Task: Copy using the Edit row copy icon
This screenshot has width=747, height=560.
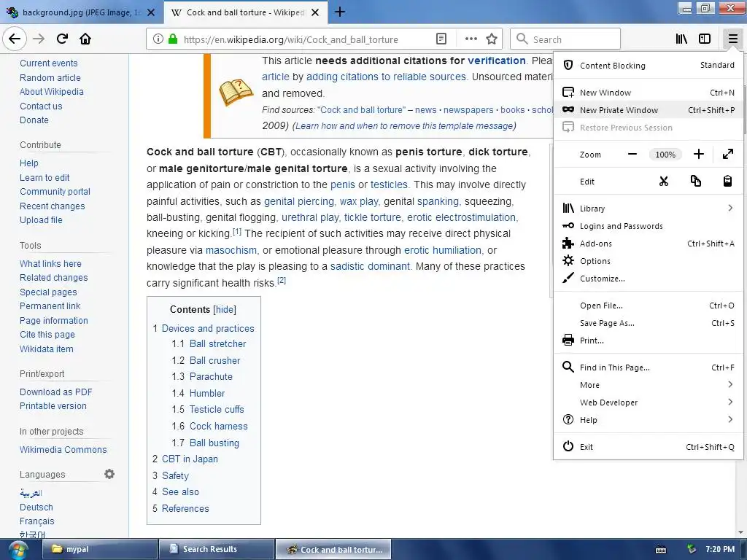Action: click(x=695, y=181)
